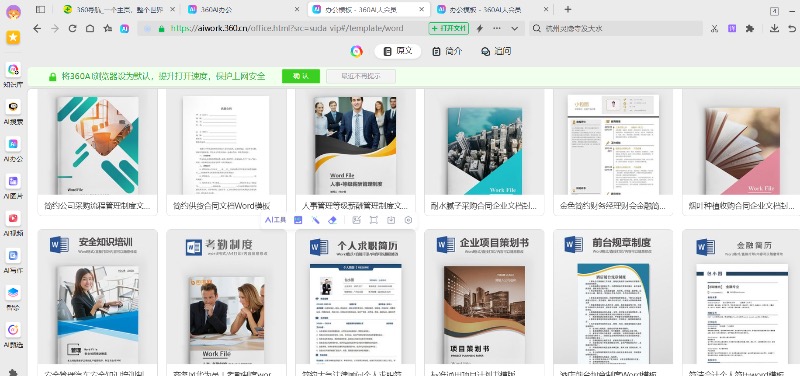
Task: Bookmark this page with the star icon
Action: coord(107,29)
